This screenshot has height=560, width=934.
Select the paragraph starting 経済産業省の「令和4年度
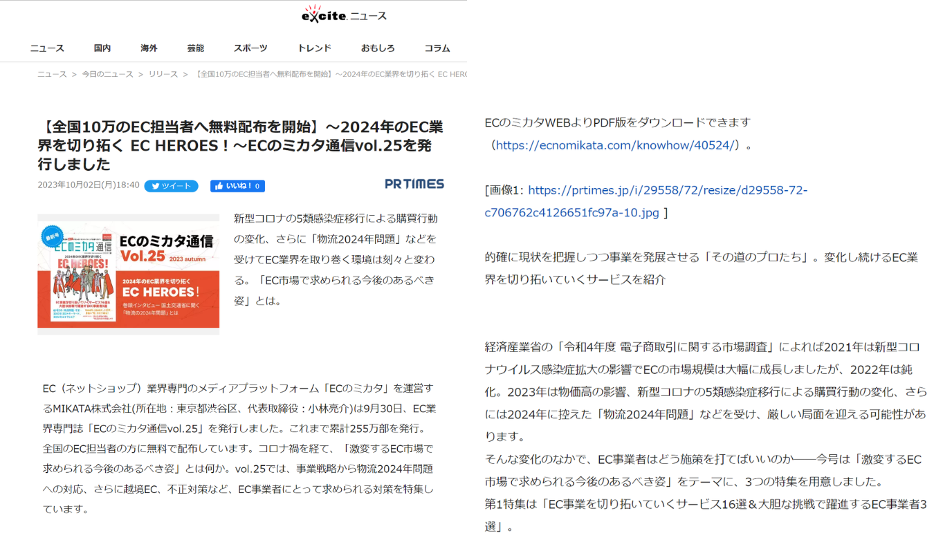(x=706, y=391)
